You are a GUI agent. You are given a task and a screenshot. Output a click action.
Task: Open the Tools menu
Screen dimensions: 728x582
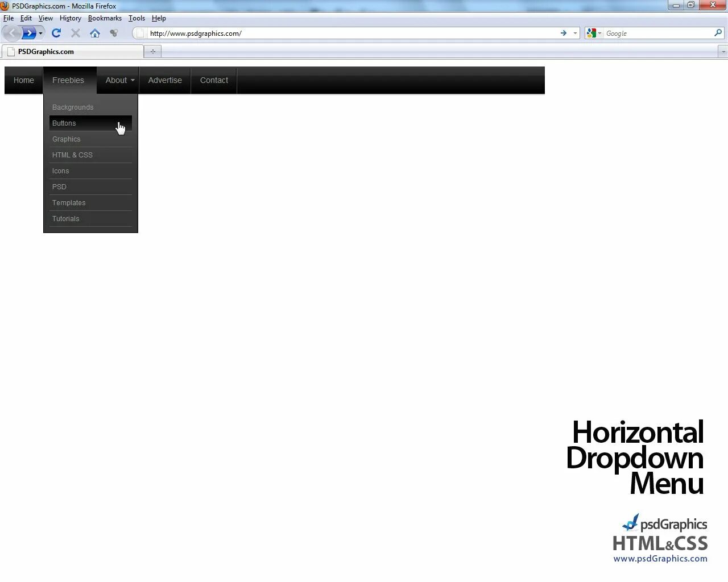point(136,18)
